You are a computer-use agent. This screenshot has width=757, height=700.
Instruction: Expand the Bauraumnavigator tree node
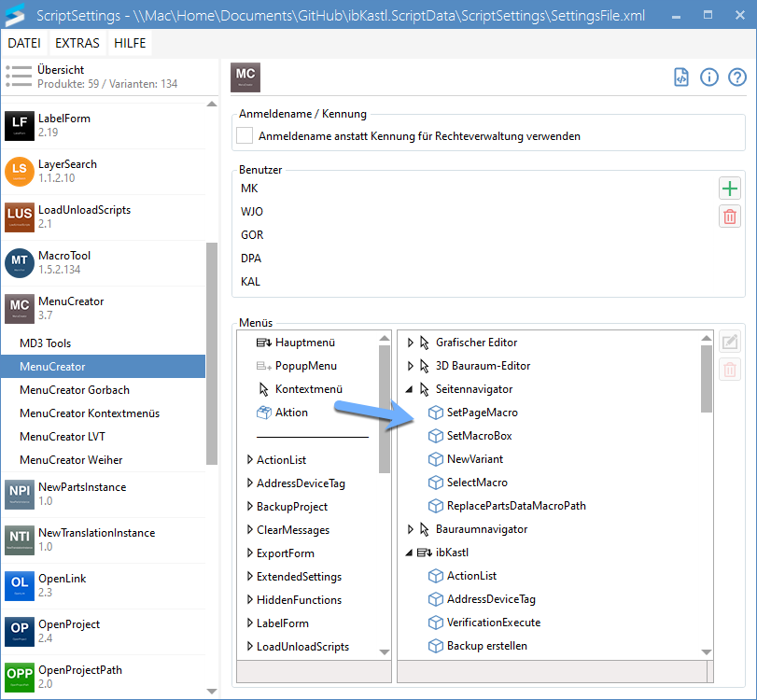coord(411,529)
